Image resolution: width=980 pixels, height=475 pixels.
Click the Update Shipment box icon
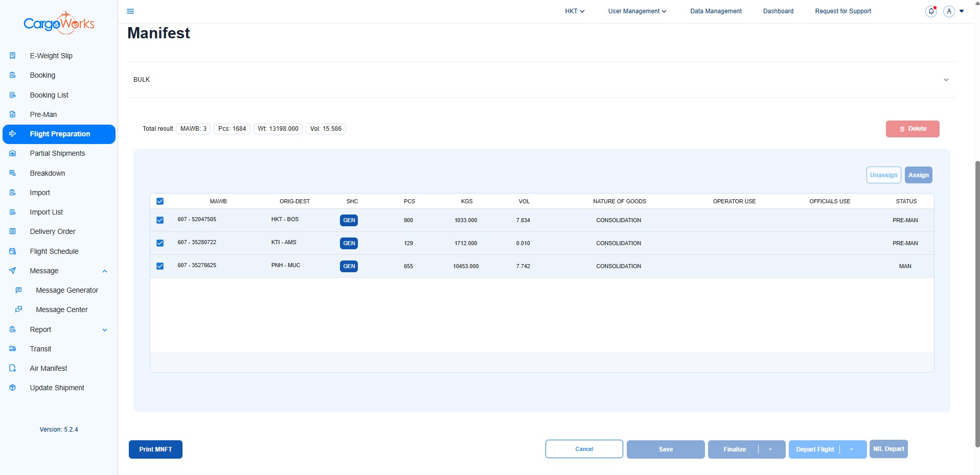click(x=13, y=388)
